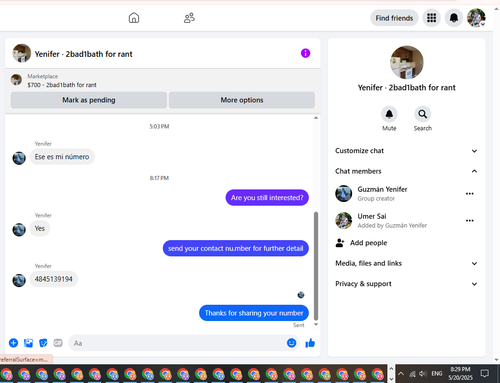Go to Facebook Home icon
Image resolution: width=500 pixels, height=383 pixels.
point(134,18)
